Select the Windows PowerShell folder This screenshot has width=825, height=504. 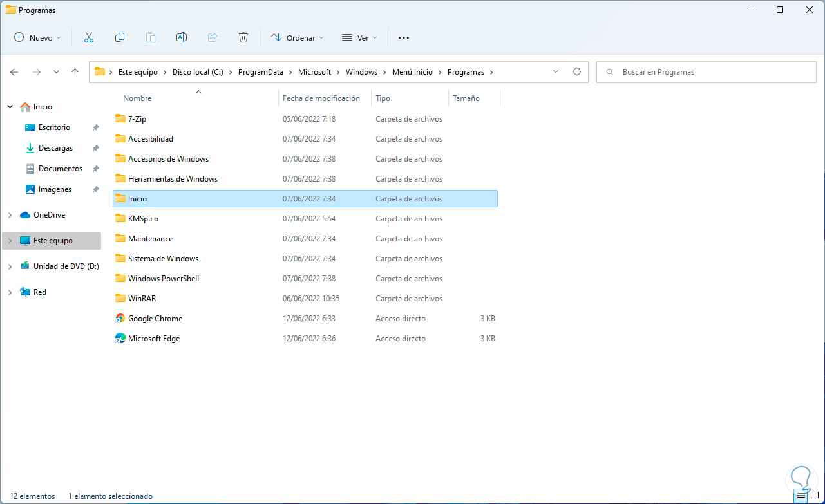(164, 279)
